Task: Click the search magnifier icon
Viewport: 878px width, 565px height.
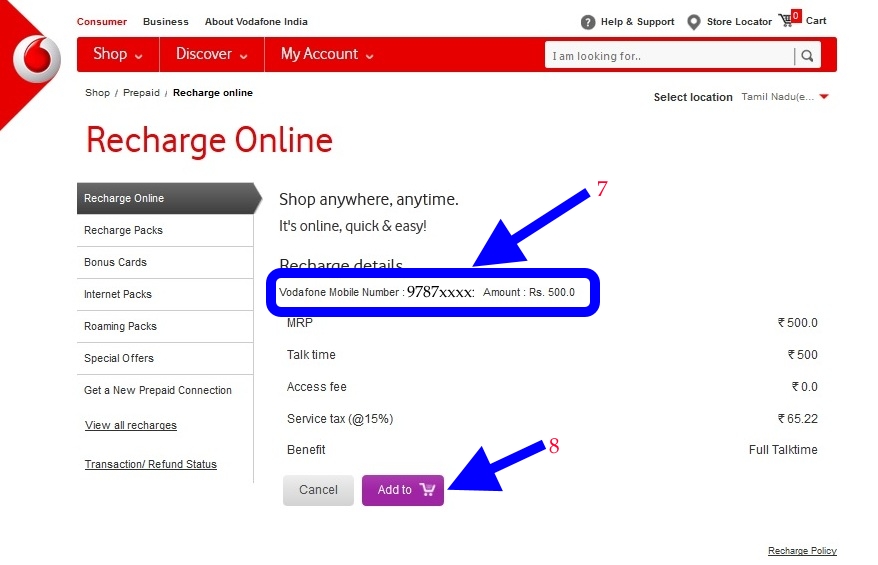Action: [807, 55]
